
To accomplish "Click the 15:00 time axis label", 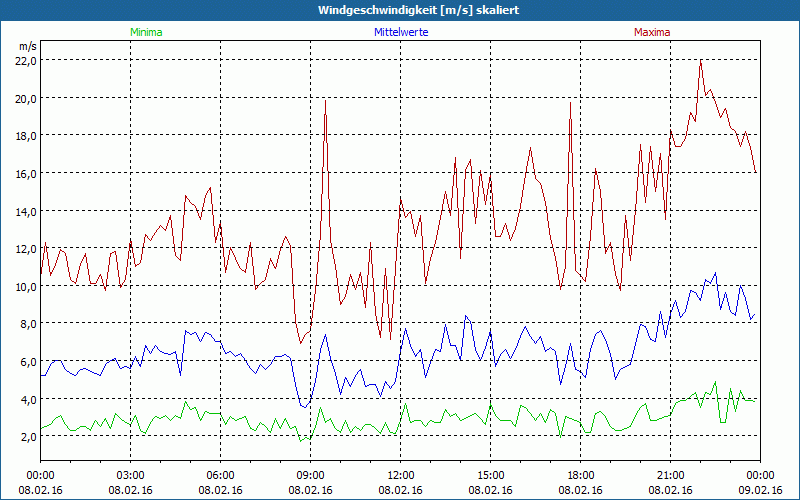I will [491, 475].
